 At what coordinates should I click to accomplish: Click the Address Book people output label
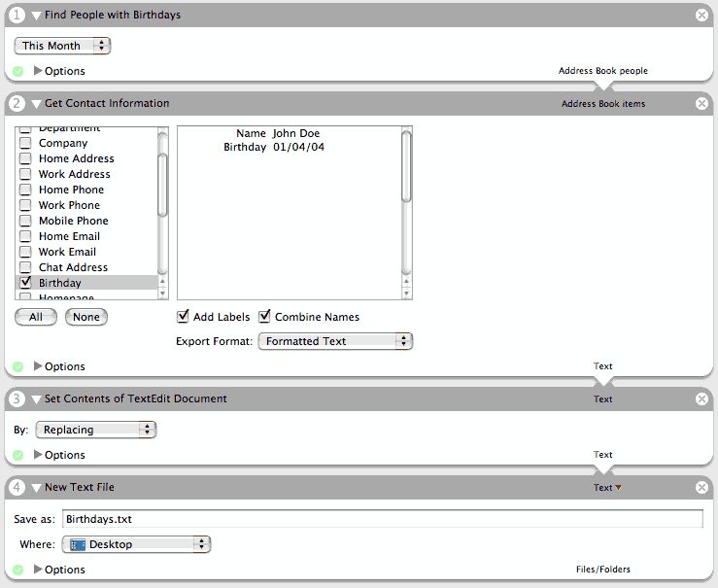tap(603, 71)
